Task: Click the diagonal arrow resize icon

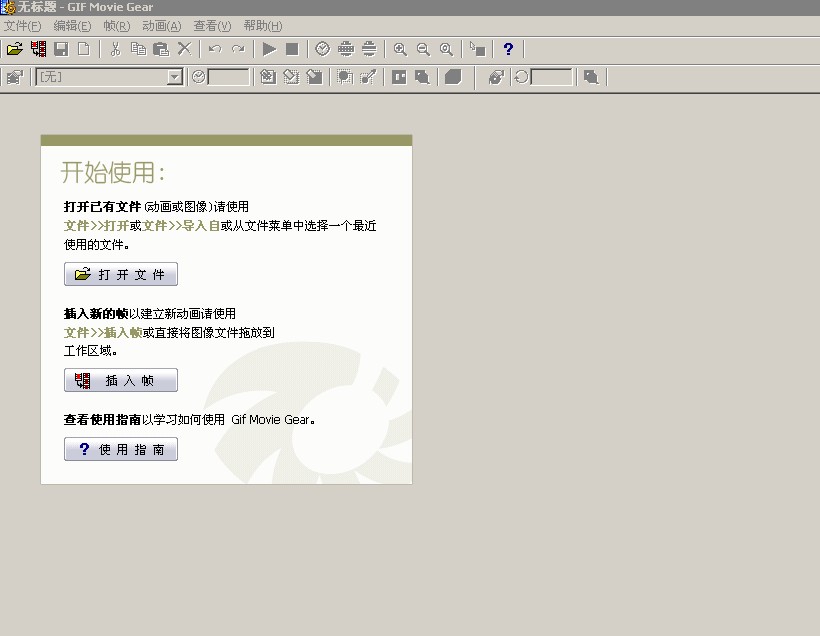Action: tap(368, 77)
